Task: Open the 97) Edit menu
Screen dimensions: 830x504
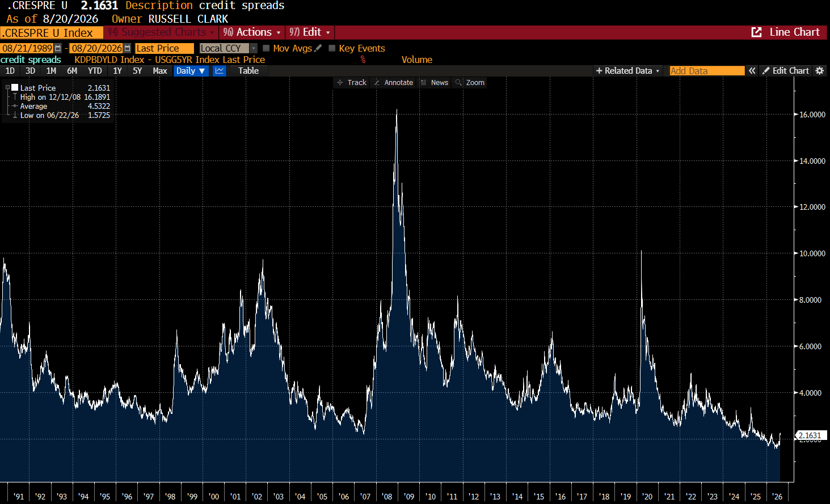Action: pyautogui.click(x=310, y=32)
